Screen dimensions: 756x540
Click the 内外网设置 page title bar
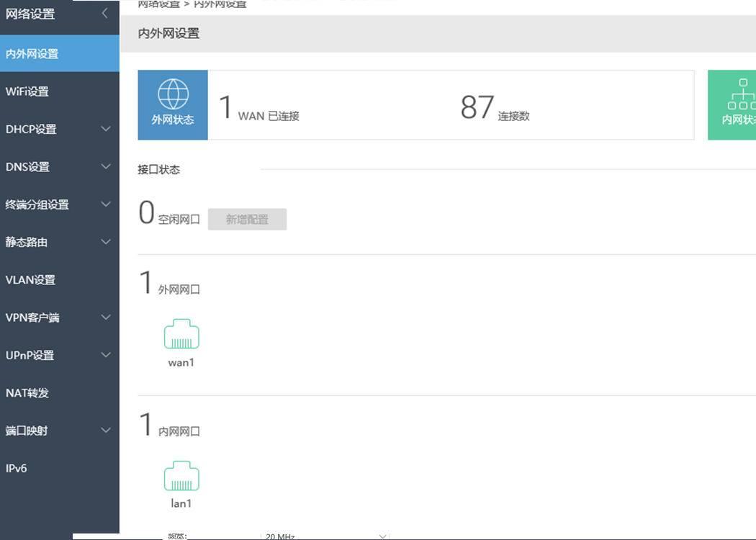[x=438, y=33]
